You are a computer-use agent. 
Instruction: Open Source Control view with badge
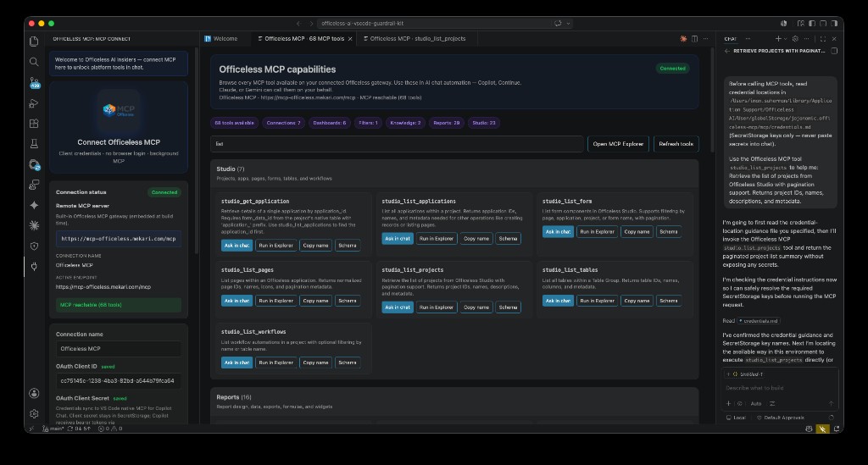tap(34, 83)
